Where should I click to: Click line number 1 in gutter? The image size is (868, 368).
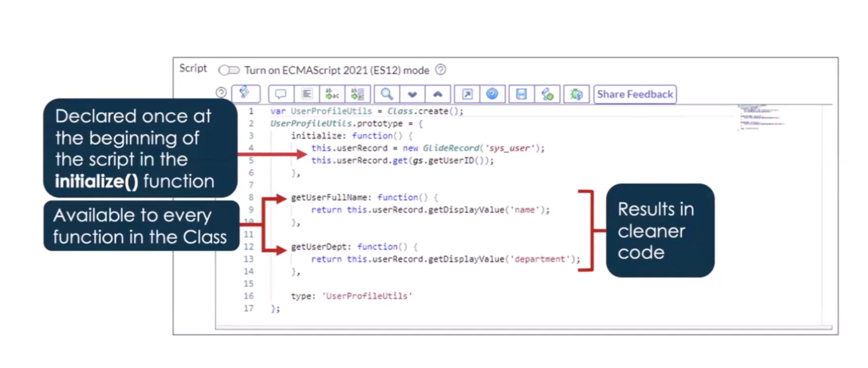pyautogui.click(x=251, y=111)
